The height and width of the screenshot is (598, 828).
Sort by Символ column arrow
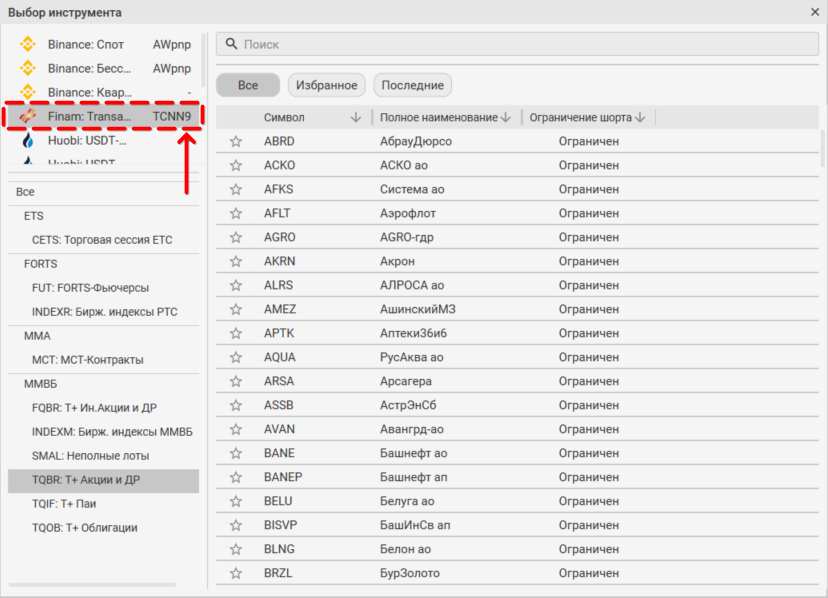coord(356,117)
